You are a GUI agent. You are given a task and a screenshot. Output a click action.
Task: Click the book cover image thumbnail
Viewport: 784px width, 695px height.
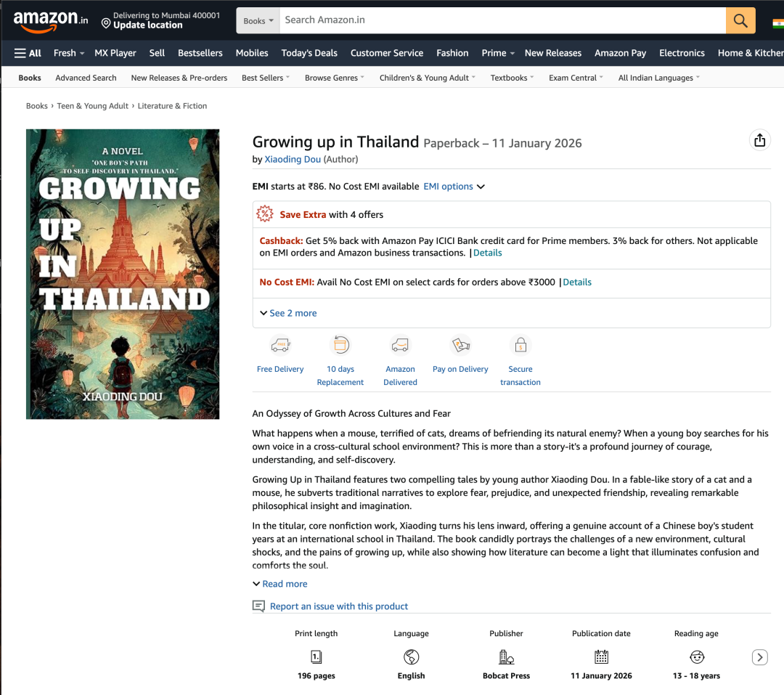pos(123,275)
